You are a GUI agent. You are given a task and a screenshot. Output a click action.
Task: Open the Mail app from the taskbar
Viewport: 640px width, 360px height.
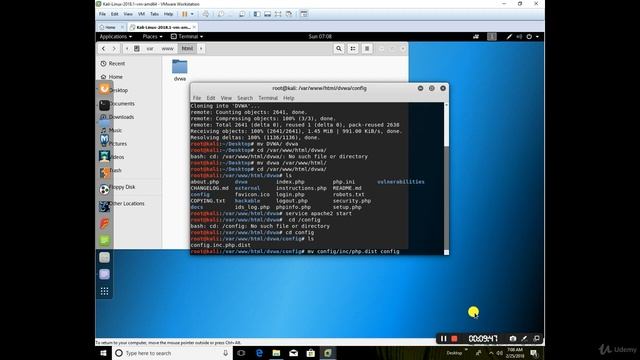coord(293,353)
